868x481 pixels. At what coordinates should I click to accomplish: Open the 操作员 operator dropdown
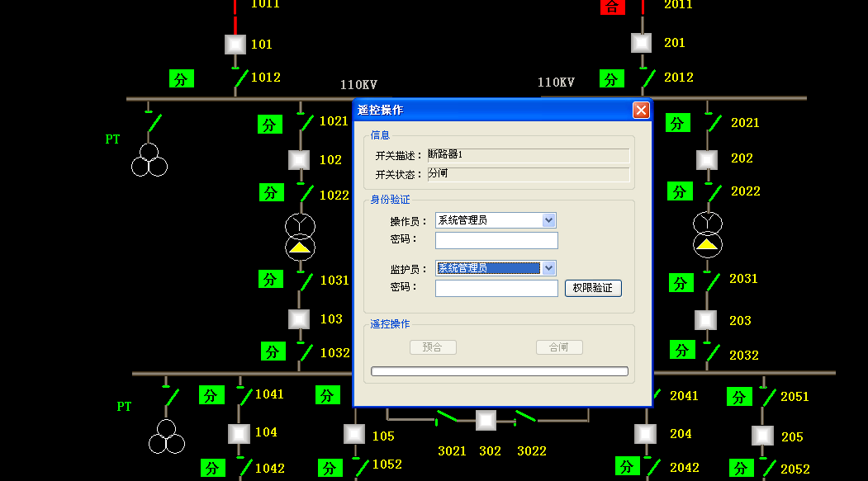(x=548, y=220)
